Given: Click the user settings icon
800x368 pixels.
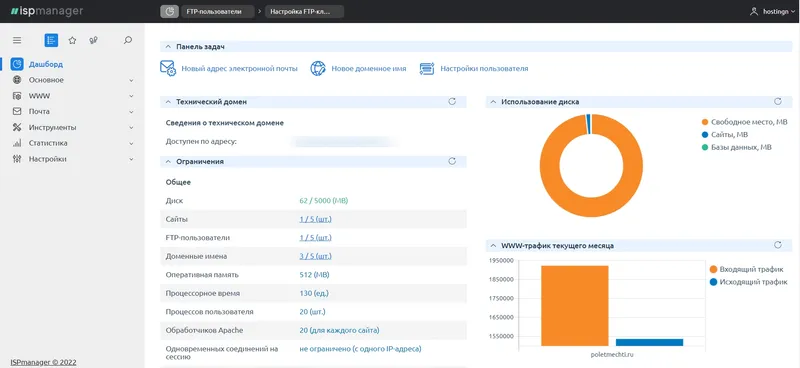Looking at the screenshot, I should pos(427,68).
